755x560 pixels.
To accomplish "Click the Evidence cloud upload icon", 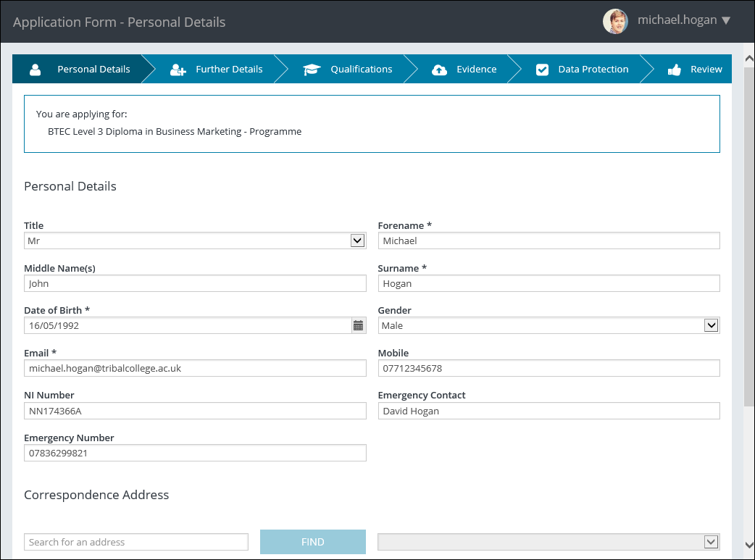I will [x=440, y=69].
